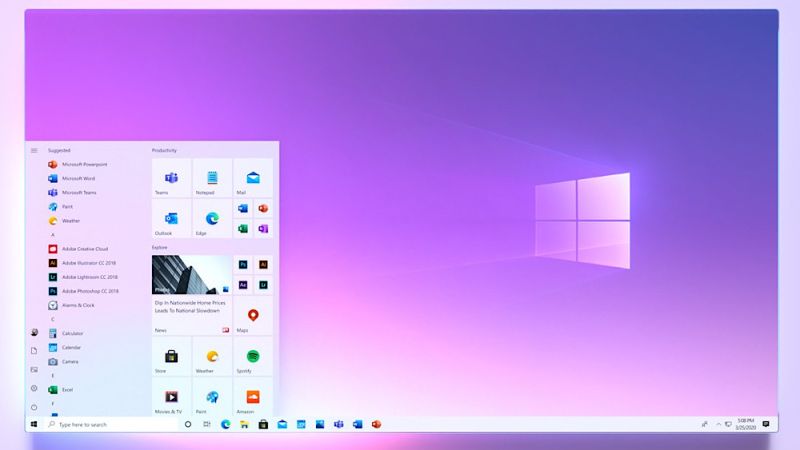Click the small Illustrator tile in Explore
The image size is (800, 450).
[x=263, y=264]
